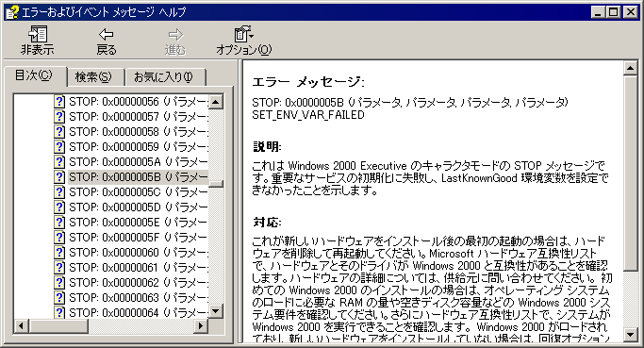Switch to the 検索(S) tab

[x=93, y=77]
